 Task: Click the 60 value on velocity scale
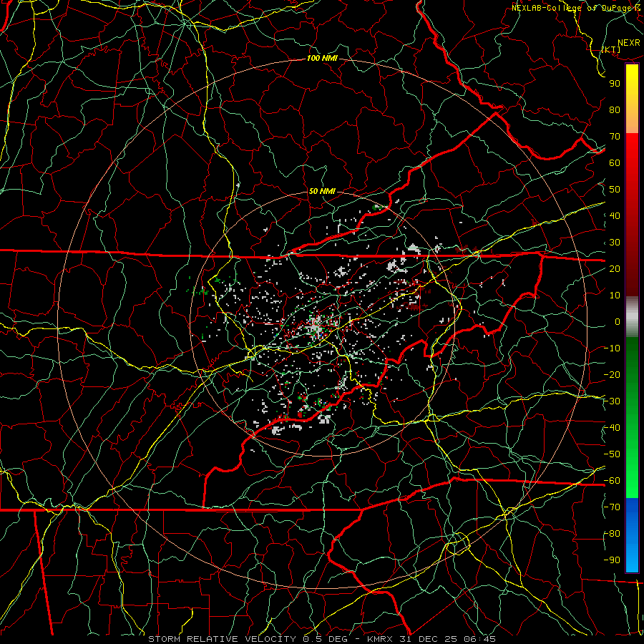coord(615,163)
